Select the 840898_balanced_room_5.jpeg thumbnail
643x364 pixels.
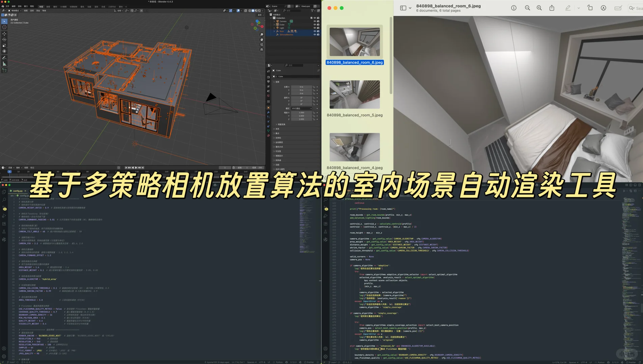coord(355,95)
